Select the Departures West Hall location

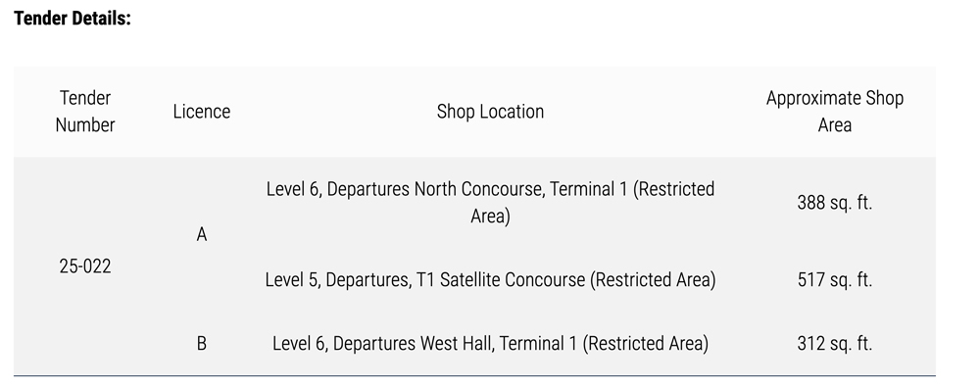click(490, 343)
